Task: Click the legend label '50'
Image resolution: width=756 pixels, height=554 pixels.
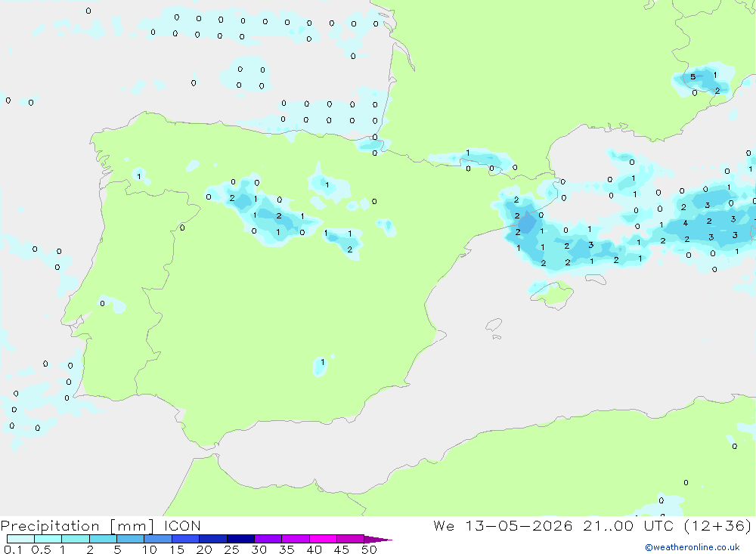Action: point(370,549)
